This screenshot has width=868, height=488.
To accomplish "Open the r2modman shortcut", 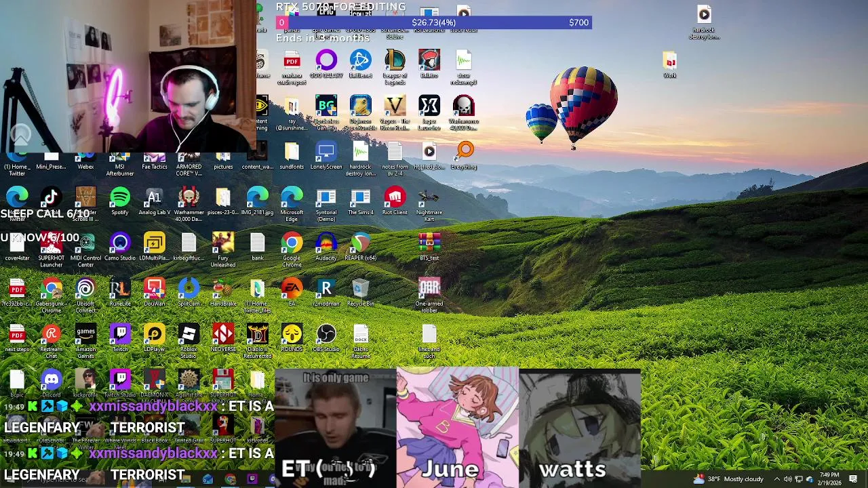I will point(326,293).
